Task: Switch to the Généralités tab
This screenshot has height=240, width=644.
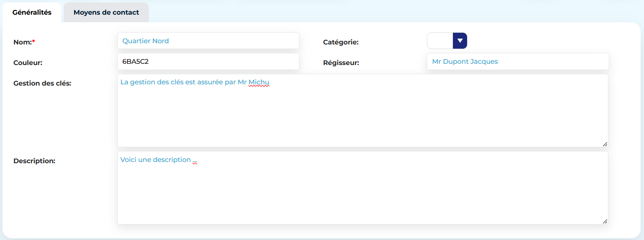Action: [x=32, y=13]
